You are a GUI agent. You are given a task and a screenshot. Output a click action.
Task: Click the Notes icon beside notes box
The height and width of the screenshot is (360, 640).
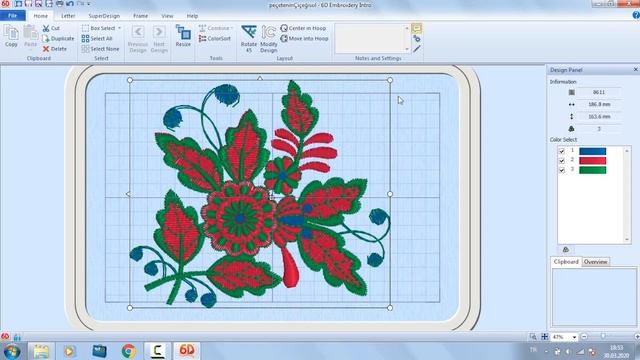417,28
